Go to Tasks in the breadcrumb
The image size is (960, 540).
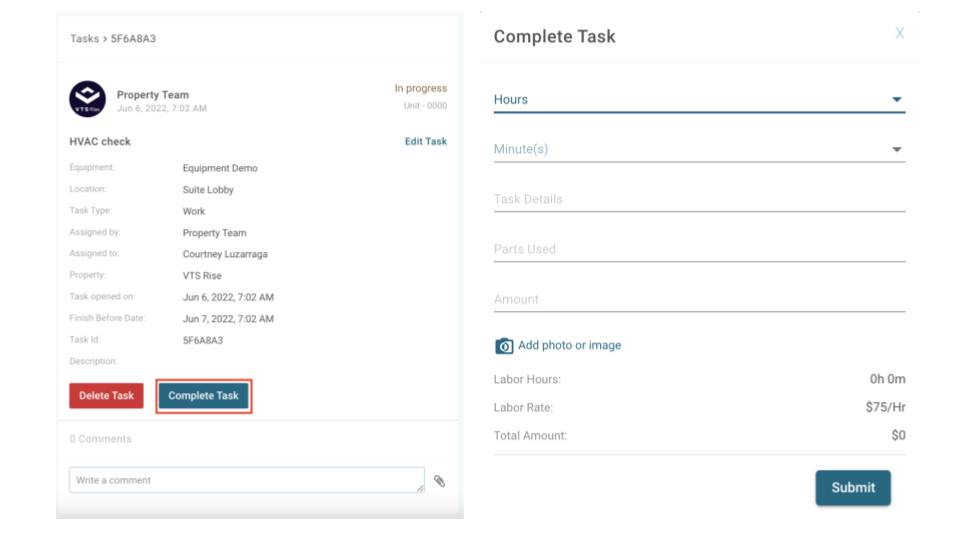click(x=84, y=39)
